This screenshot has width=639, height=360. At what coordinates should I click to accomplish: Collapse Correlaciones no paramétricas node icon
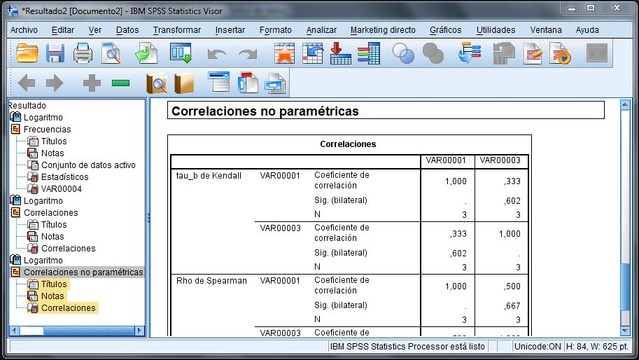pos(15,272)
